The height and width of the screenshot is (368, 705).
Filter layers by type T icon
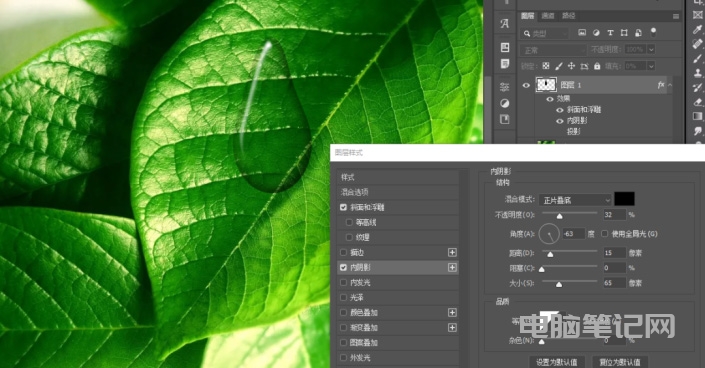coord(610,33)
